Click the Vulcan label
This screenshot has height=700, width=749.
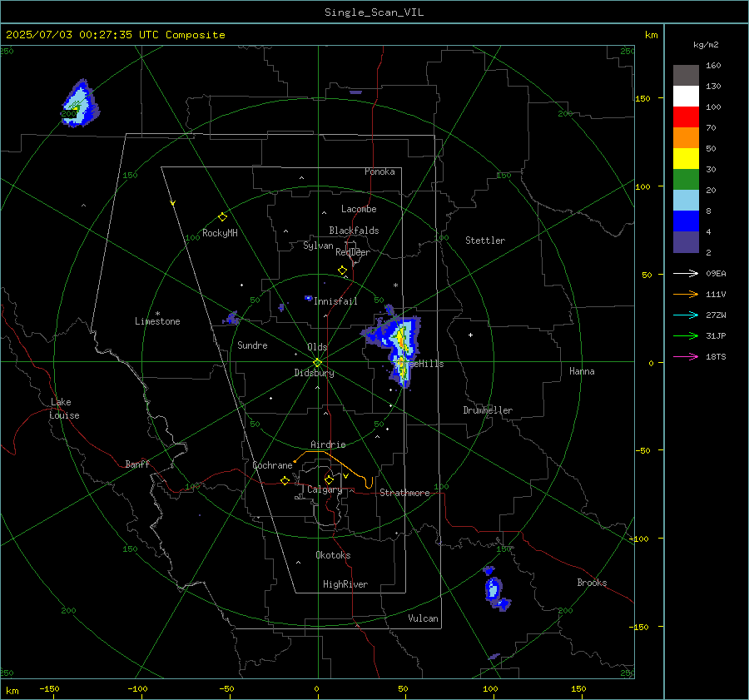[423, 618]
